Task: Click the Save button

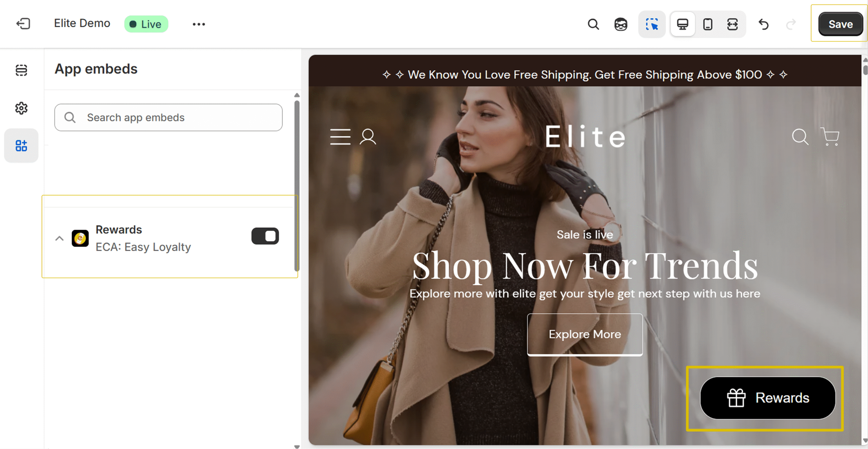Action: point(840,24)
